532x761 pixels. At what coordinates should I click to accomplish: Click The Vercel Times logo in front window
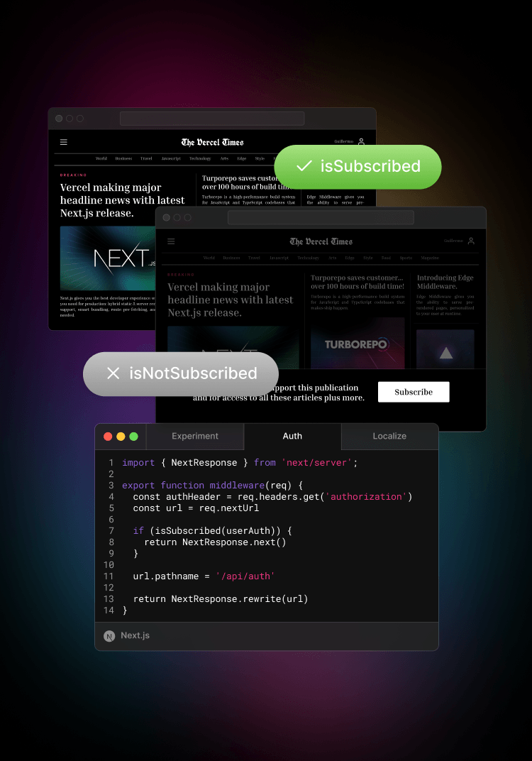coord(321,241)
